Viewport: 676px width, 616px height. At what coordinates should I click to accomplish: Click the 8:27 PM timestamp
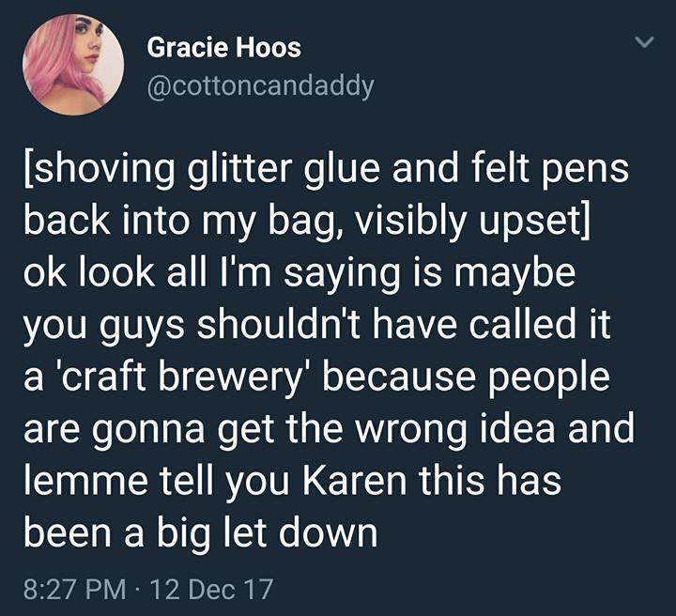[x=75, y=589]
